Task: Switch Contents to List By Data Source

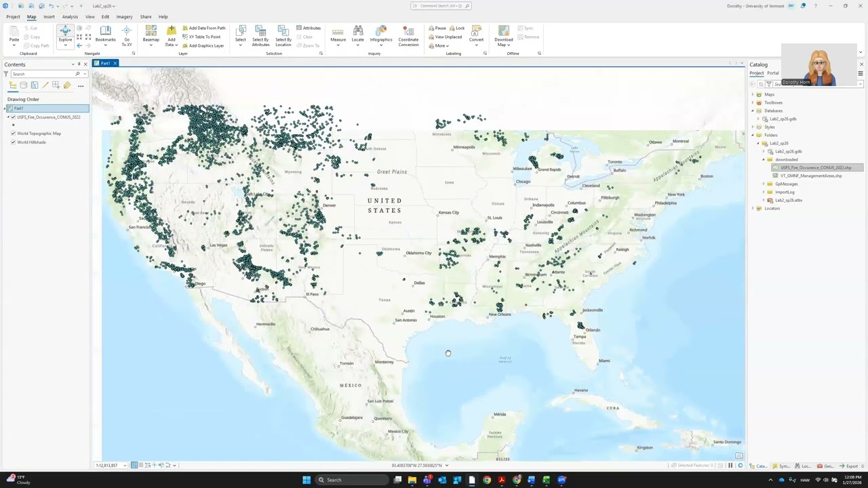Action: pyautogui.click(x=24, y=85)
